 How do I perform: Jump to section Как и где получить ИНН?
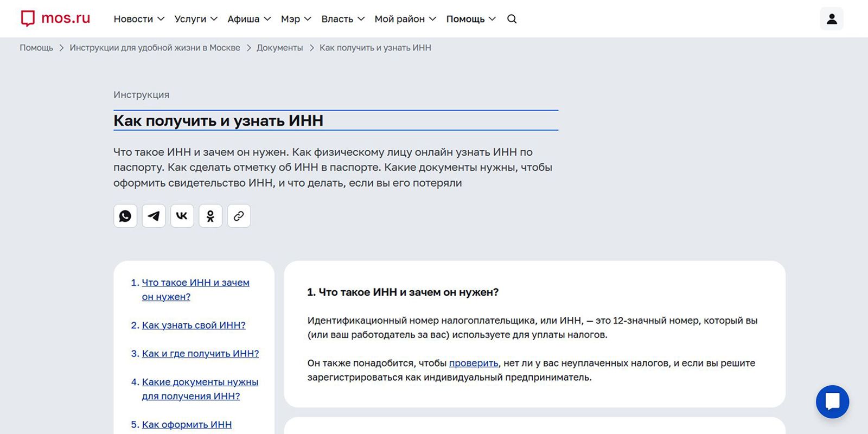(x=200, y=353)
